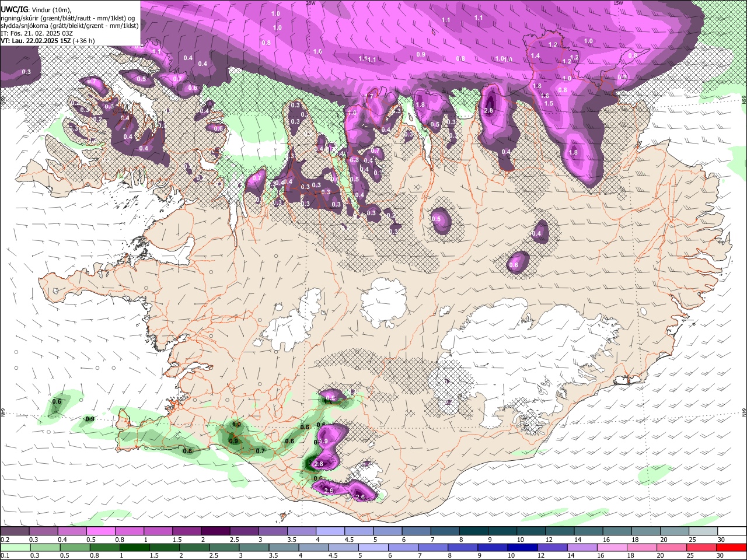Pick the 0.5–0.8 medium green rain legend swatch
Viewport: 747px width, 560px height.
tap(75, 547)
